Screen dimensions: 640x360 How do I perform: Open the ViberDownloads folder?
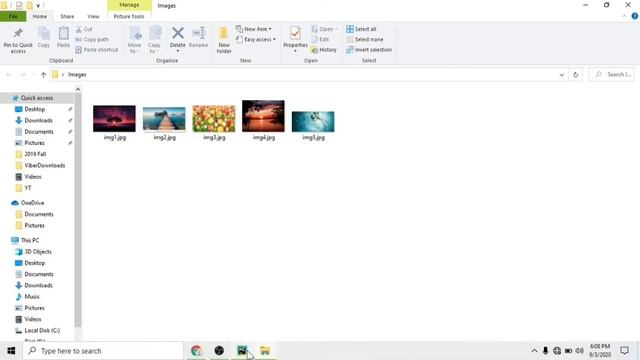tap(44, 165)
